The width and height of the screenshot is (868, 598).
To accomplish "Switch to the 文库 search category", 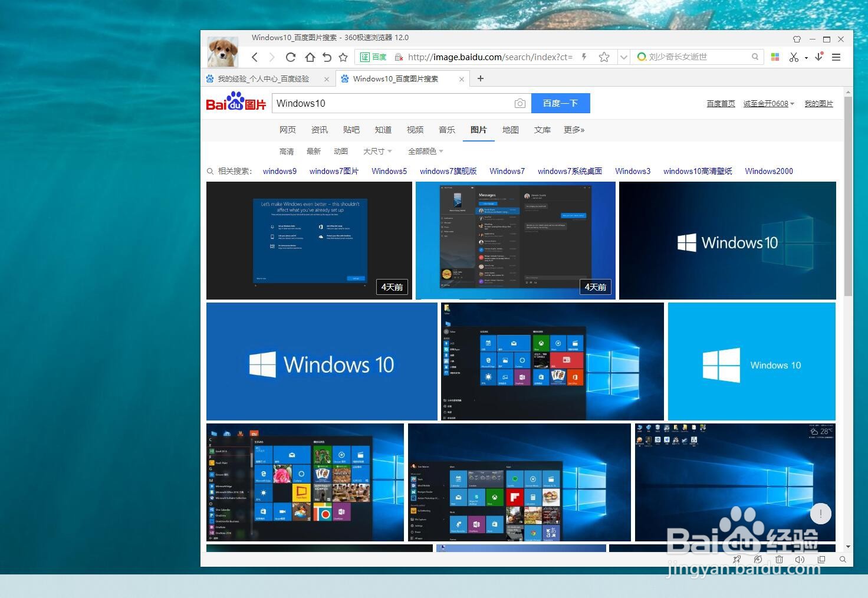I will [542, 130].
